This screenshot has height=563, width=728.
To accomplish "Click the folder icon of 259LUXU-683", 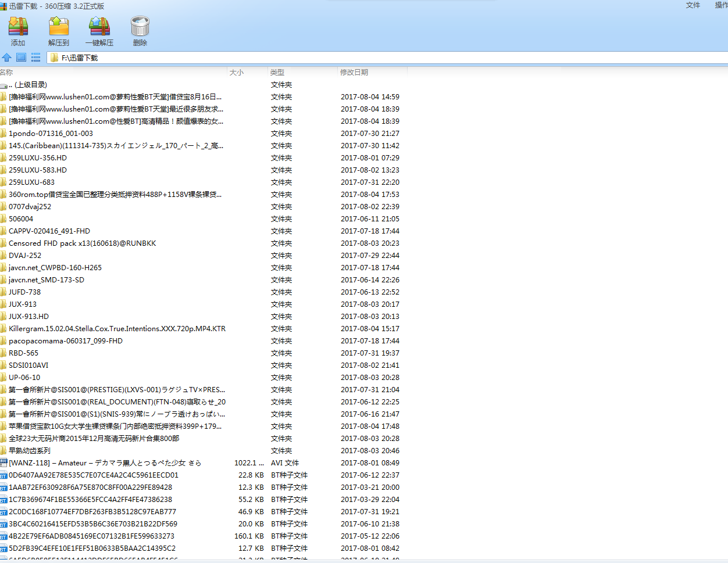I will [3, 182].
